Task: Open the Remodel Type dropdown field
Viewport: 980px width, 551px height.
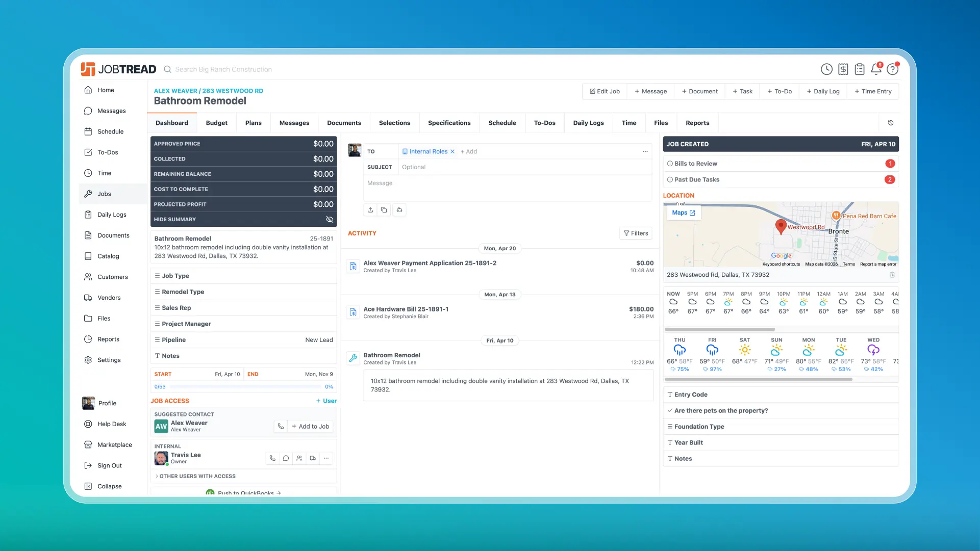Action: 244,292
